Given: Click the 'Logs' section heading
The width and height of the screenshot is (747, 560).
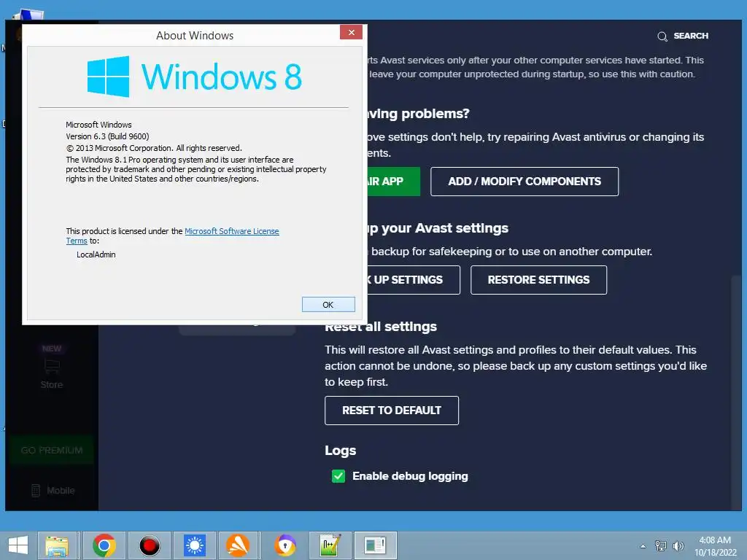Looking at the screenshot, I should pos(341,451).
